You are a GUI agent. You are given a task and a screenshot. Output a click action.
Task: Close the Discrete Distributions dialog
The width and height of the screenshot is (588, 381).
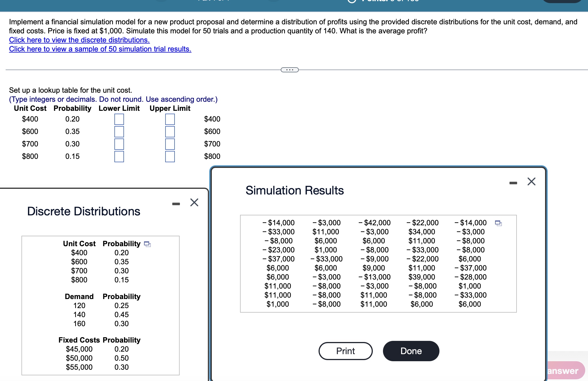tap(194, 202)
